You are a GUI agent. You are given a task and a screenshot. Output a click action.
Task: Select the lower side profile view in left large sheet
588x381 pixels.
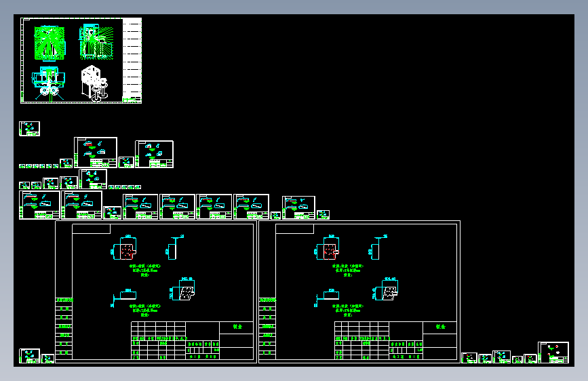(123, 298)
